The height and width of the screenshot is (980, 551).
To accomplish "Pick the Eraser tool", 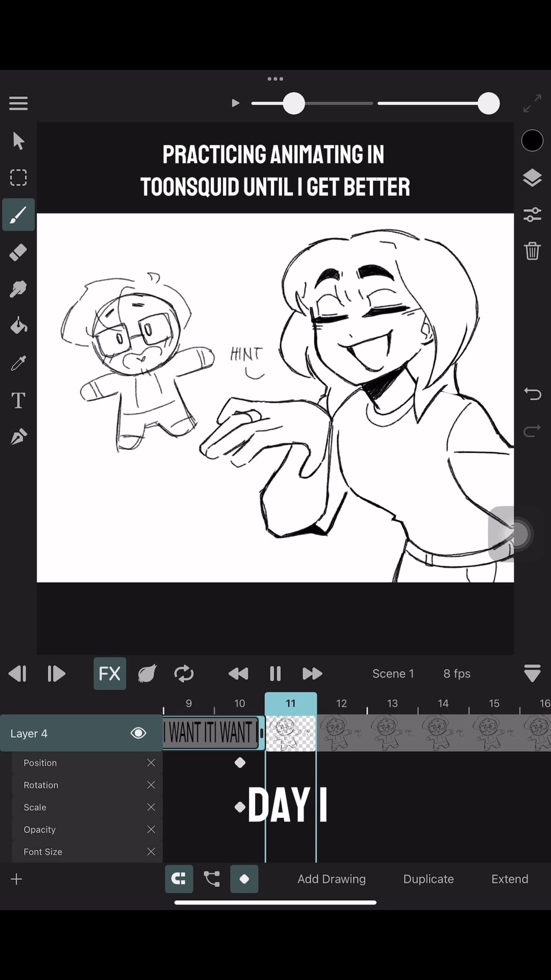I will (18, 252).
